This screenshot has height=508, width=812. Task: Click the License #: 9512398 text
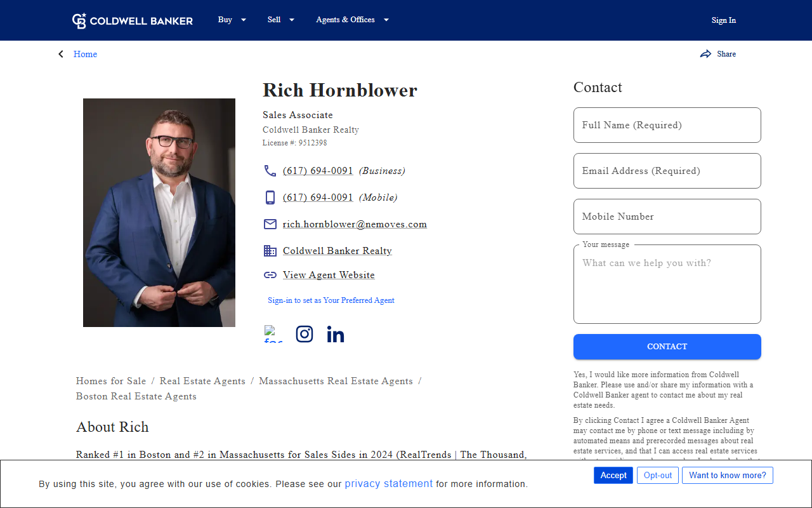coord(295,143)
